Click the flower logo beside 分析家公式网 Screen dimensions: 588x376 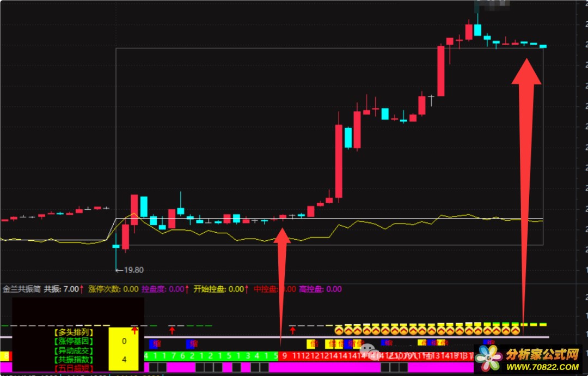[x=489, y=358]
